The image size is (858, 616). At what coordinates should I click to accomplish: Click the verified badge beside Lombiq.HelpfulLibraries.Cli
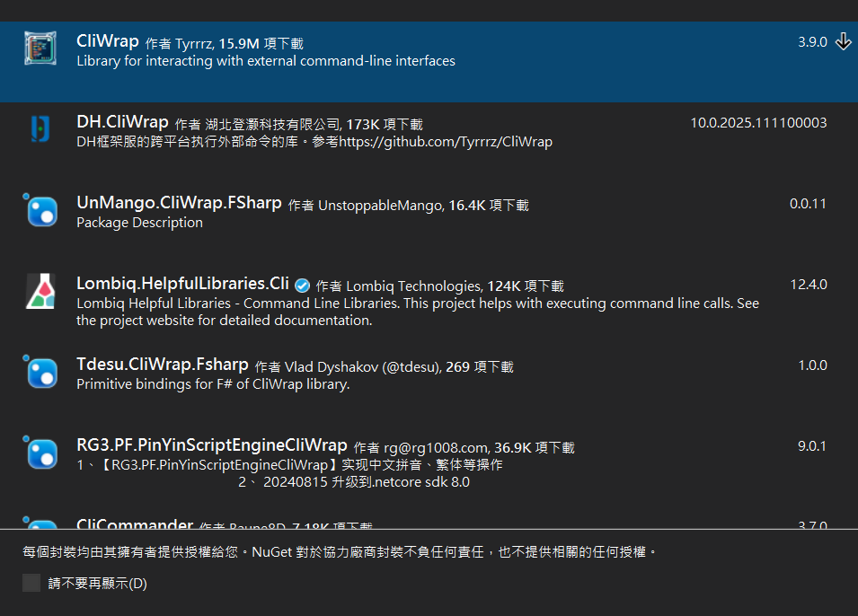(x=302, y=286)
